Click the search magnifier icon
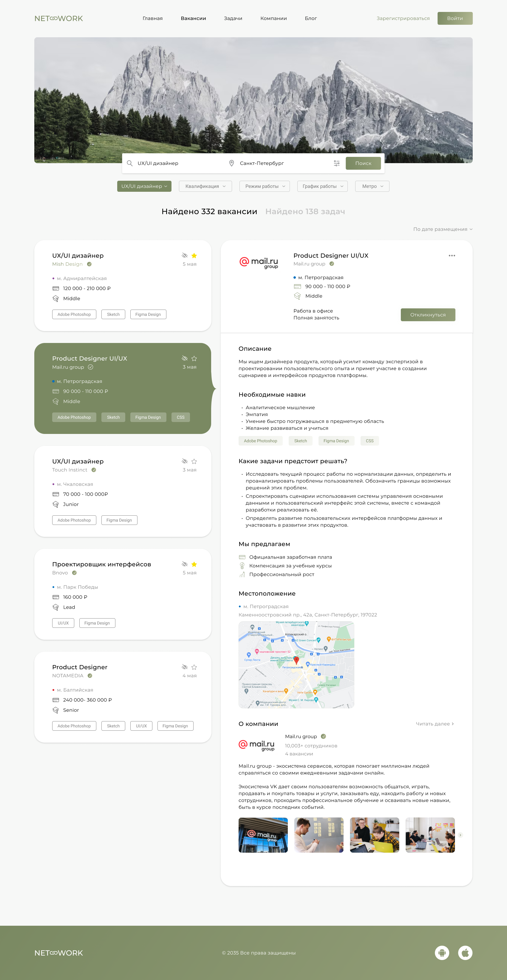 [x=130, y=163]
